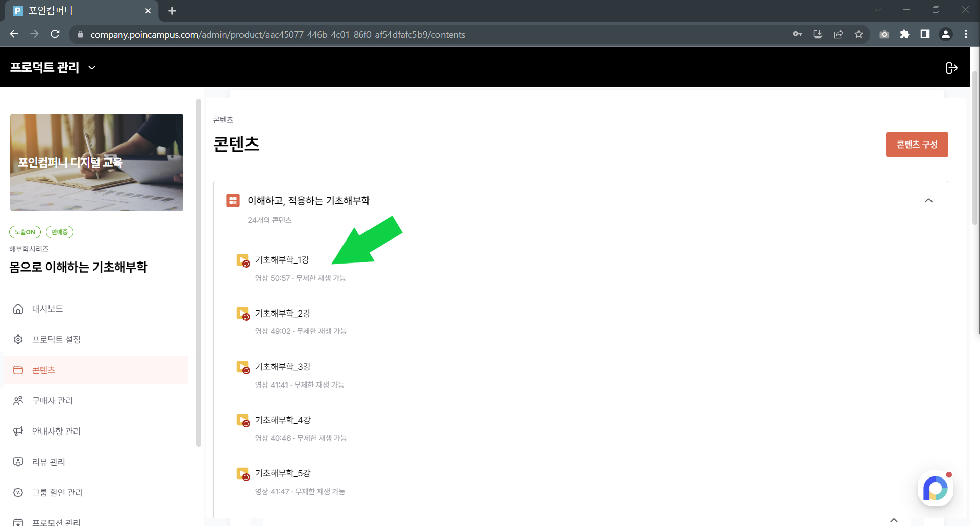Open 그룹 할인 관리 in the sidebar
980x526 pixels.
click(96, 493)
